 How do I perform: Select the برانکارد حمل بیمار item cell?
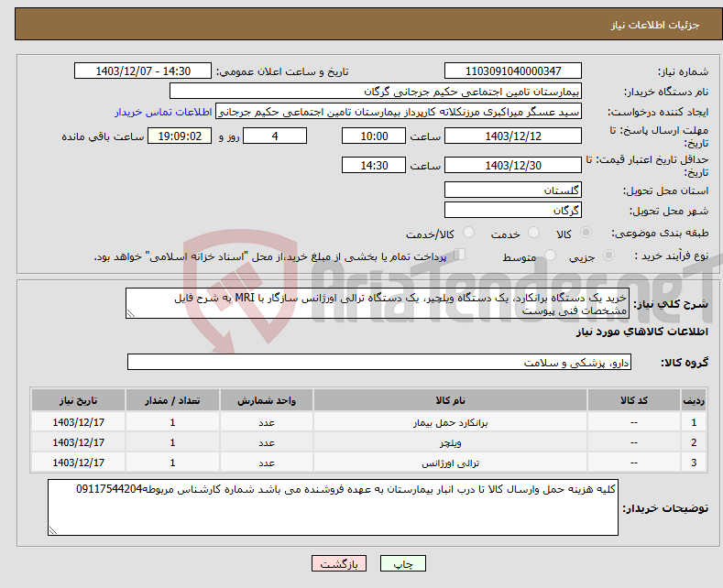[x=450, y=422]
